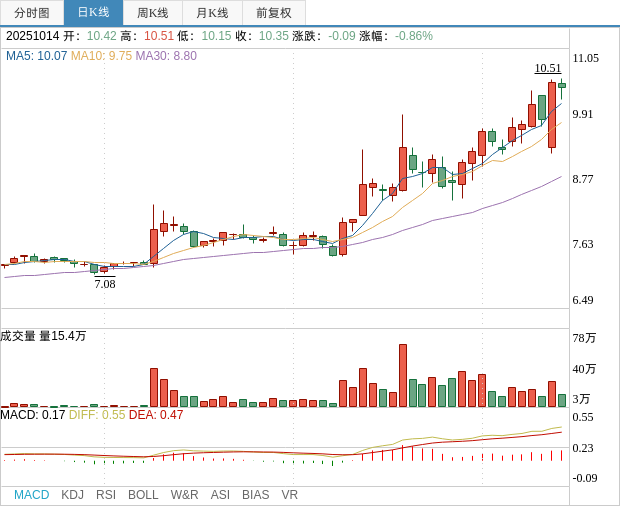Select the 日K线 tab

(x=93, y=13)
